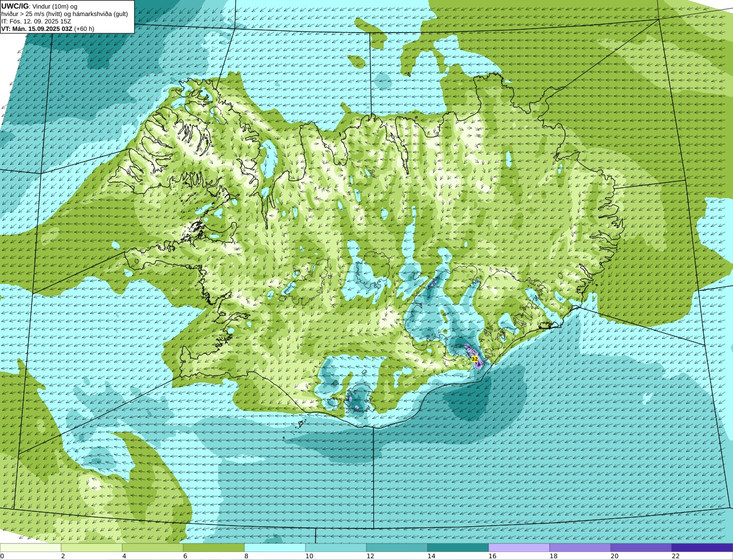Click the '4' tick label on the legend

tap(124, 556)
